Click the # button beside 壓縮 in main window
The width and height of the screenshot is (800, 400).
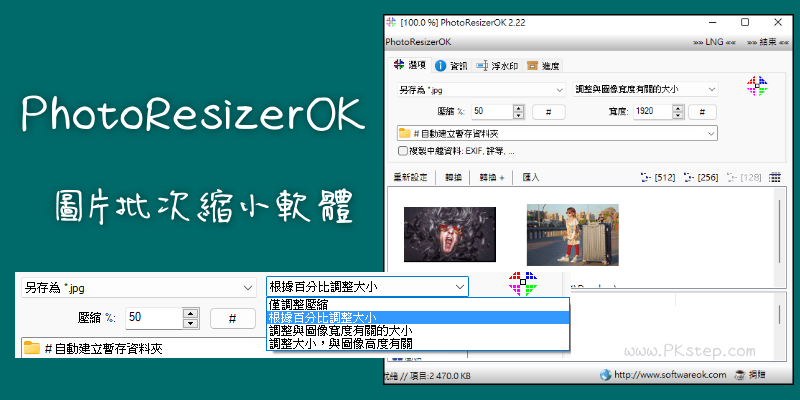[548, 112]
